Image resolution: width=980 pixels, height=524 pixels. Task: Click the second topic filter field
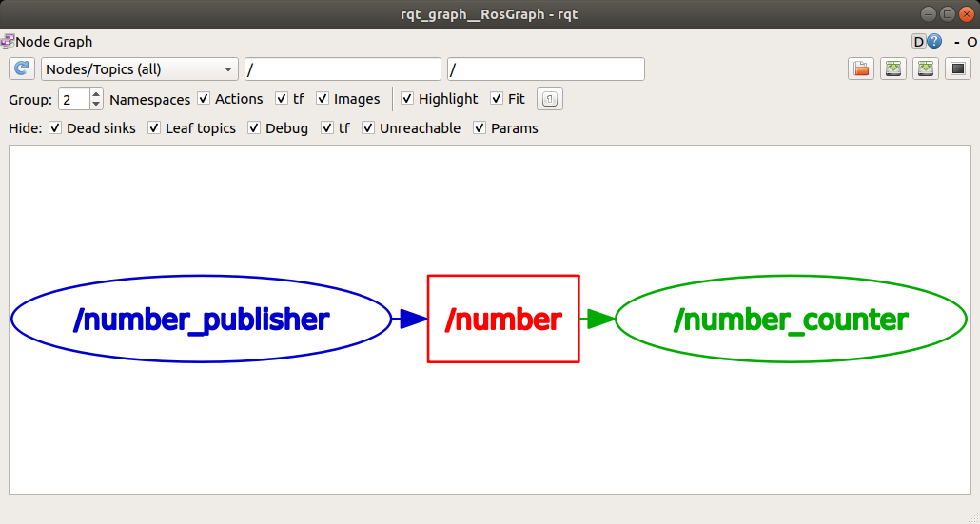(546, 68)
